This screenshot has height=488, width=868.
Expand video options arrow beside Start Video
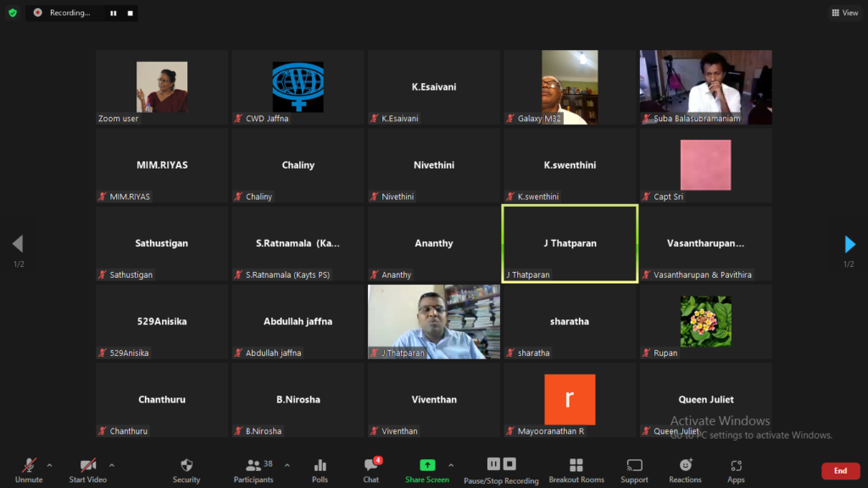(112, 465)
